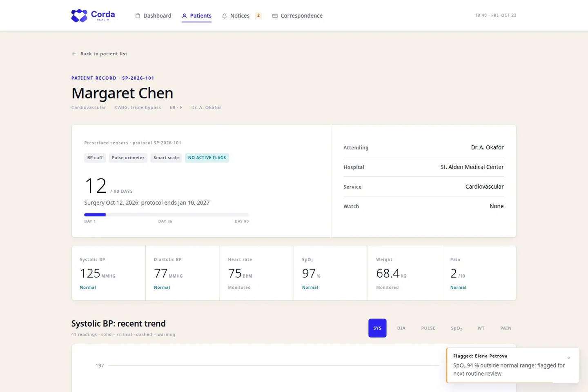This screenshot has height=392, width=588.
Task: Open the Patients menu item
Action: pyautogui.click(x=196, y=16)
